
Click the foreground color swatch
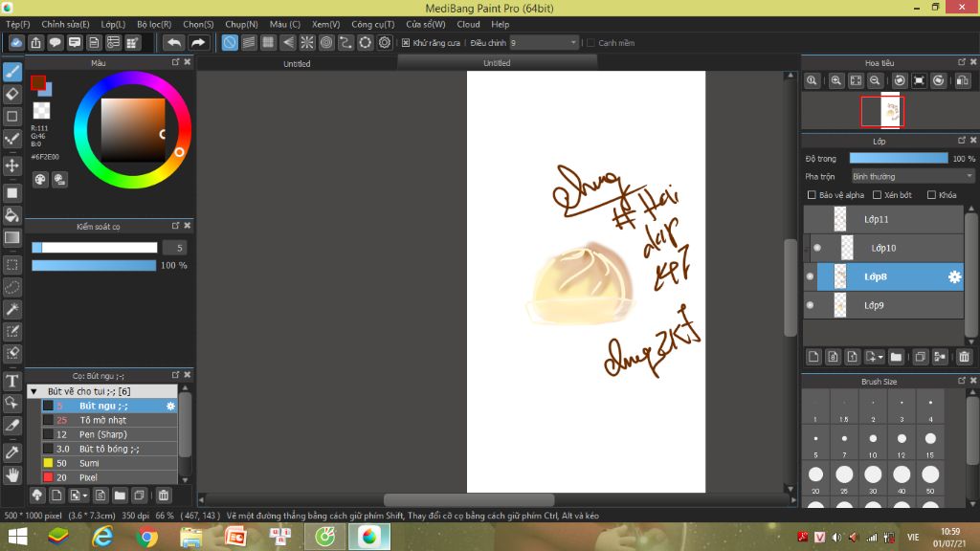tap(38, 82)
